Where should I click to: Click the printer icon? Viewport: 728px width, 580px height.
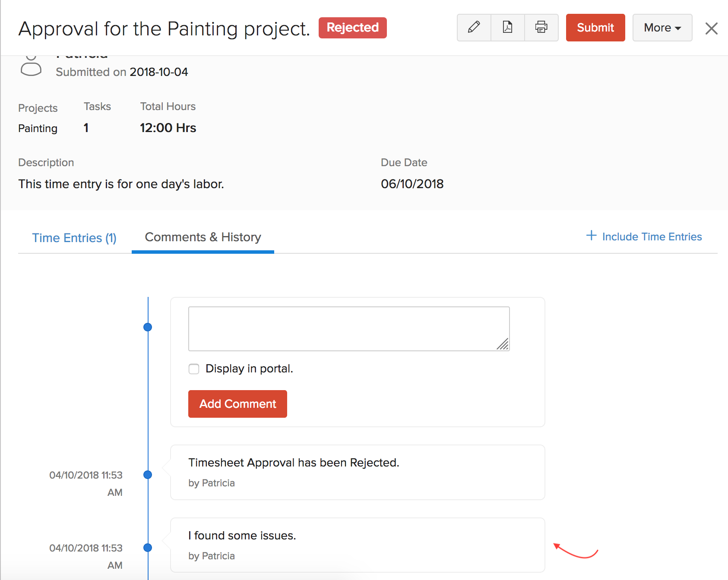tap(541, 28)
